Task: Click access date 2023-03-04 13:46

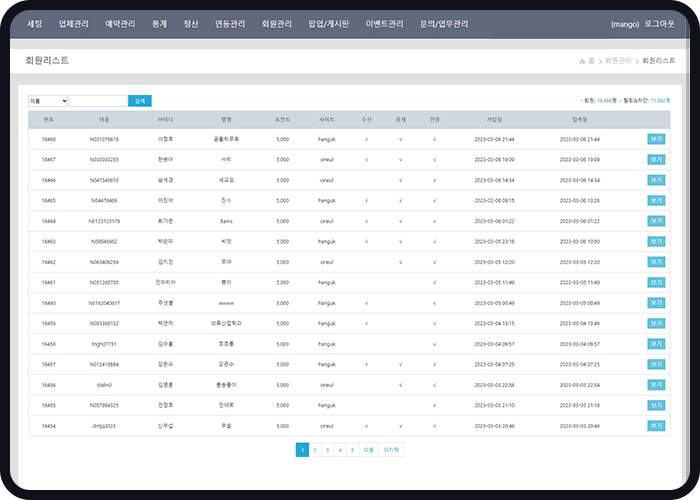Action: (x=579, y=324)
